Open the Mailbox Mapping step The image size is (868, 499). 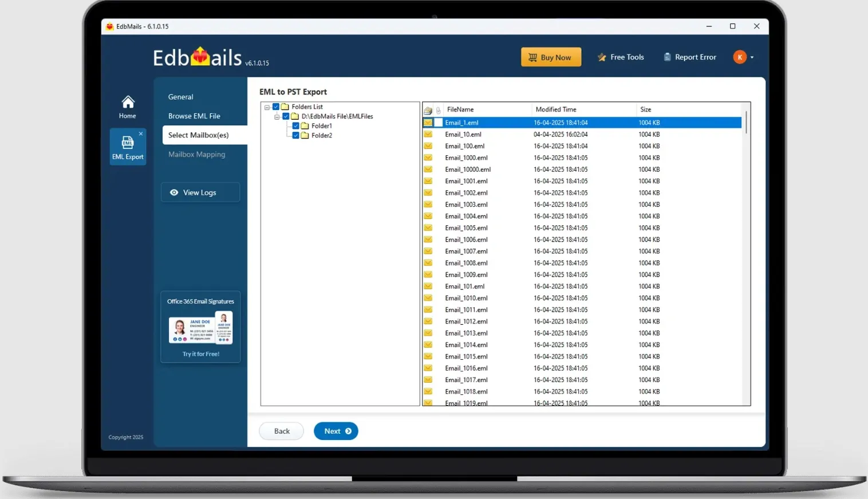pos(196,154)
